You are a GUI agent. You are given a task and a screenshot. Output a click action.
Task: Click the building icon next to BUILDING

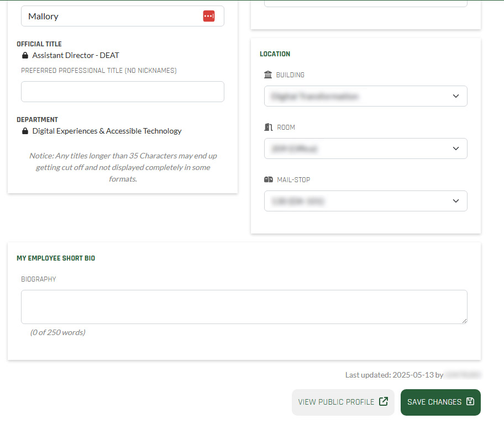pos(268,75)
